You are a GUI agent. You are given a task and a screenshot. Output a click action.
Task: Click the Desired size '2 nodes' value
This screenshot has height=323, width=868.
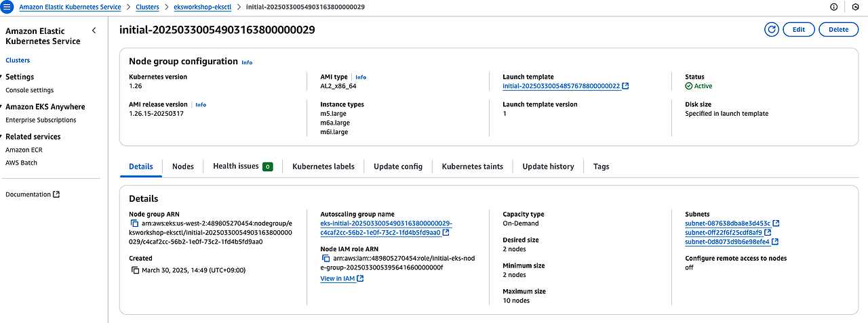pos(514,249)
